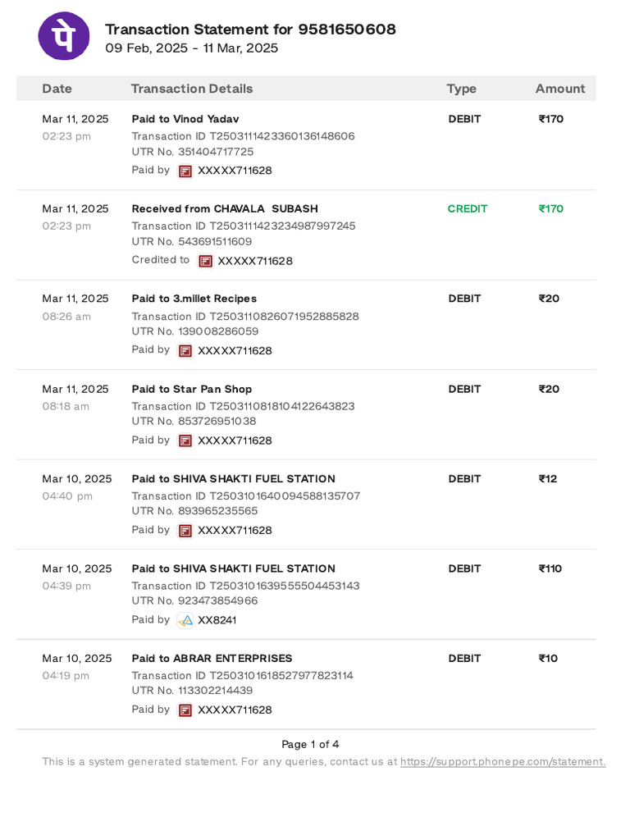Click the ₹110 debit amount
This screenshot has height=840, width=630.
point(550,568)
